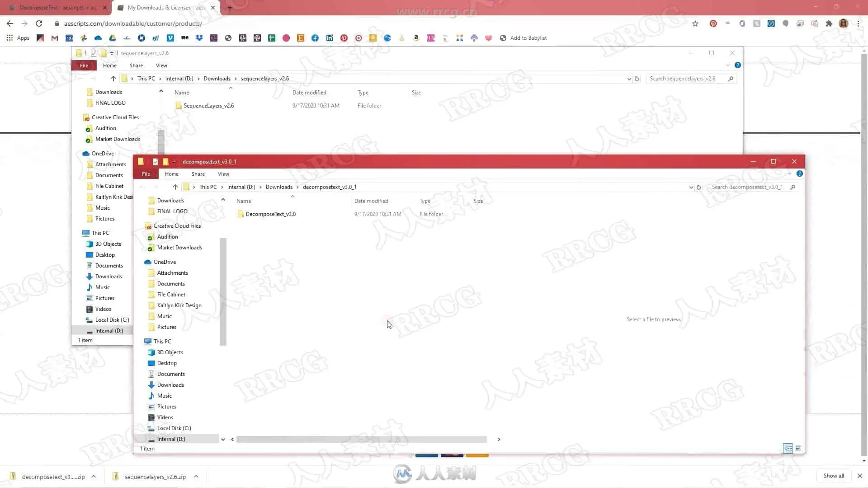Open options for sequencelayers_v2.6.zip download
Screen dimensions: 868x488
[x=196, y=476]
